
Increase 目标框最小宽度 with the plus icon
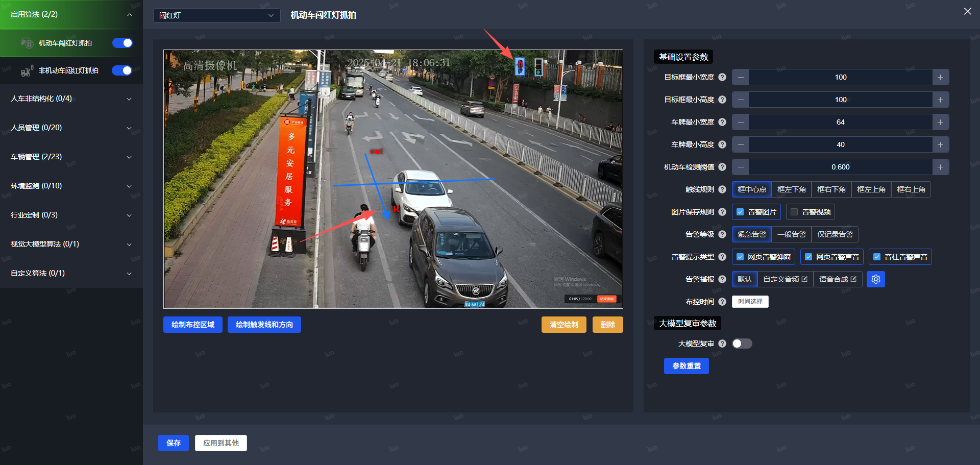(940, 77)
